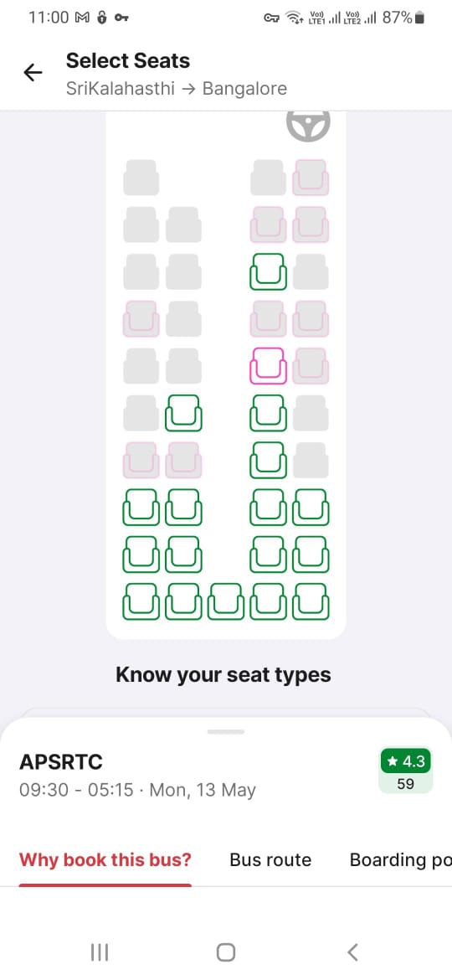Choose the left window seat in eighth row
452x980 pixels.
tap(141, 507)
